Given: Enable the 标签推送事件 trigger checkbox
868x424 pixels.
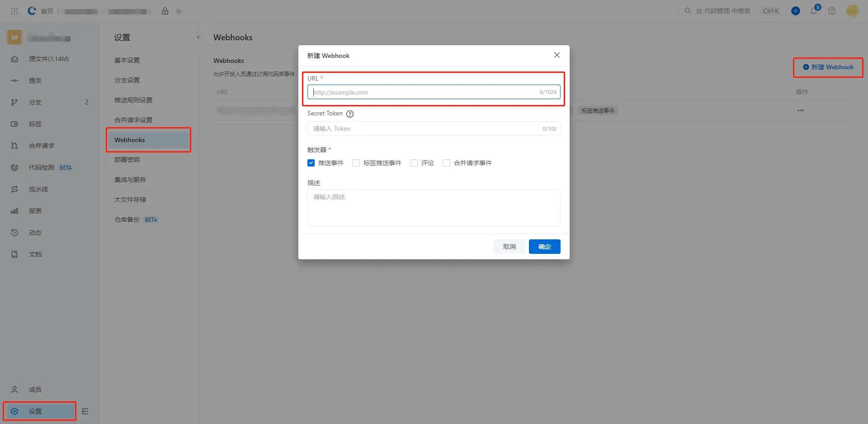Looking at the screenshot, I should [x=356, y=163].
